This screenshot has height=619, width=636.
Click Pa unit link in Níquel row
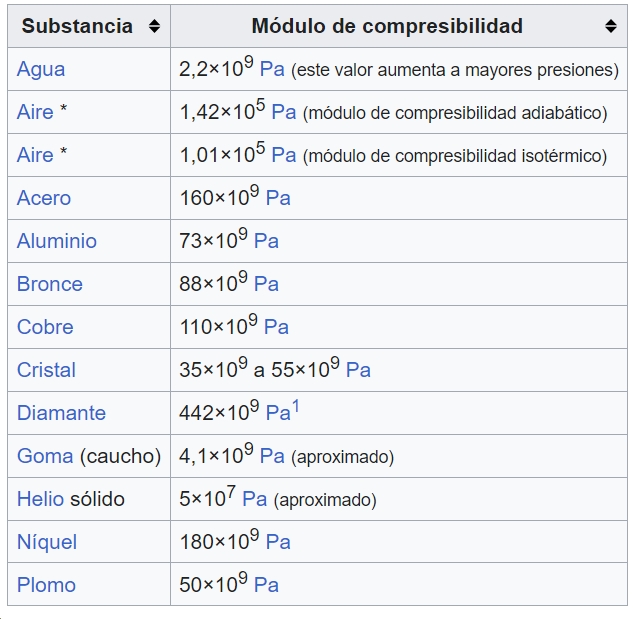click(x=278, y=542)
